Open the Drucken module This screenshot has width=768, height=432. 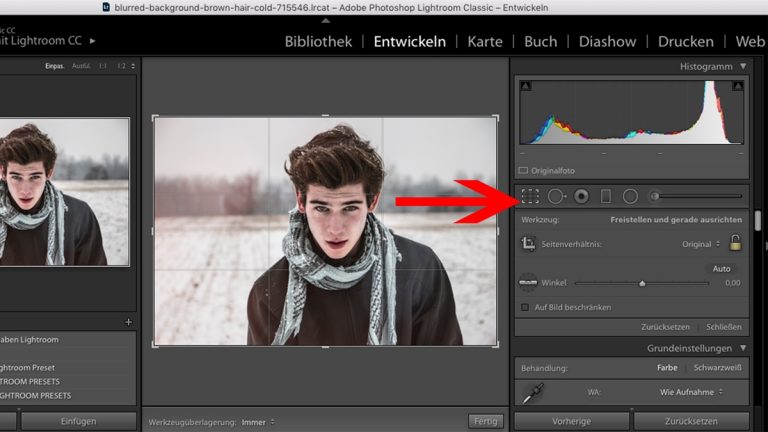pyautogui.click(x=686, y=42)
